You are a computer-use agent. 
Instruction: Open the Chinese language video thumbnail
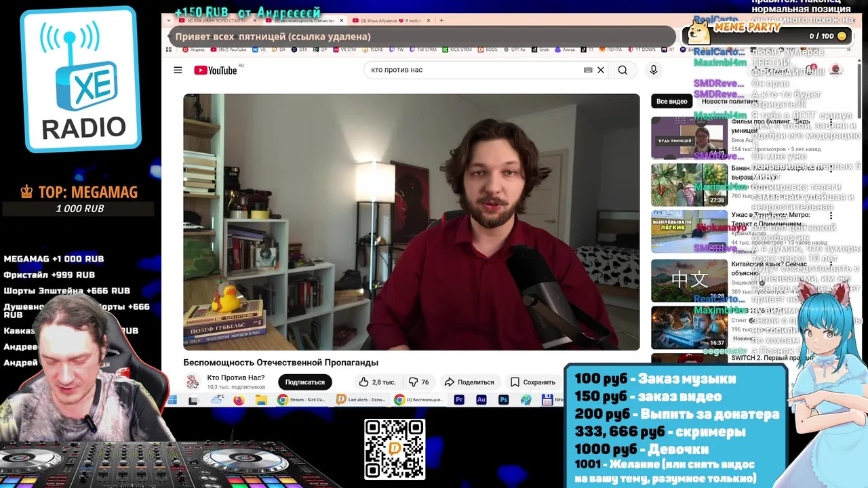click(x=689, y=281)
